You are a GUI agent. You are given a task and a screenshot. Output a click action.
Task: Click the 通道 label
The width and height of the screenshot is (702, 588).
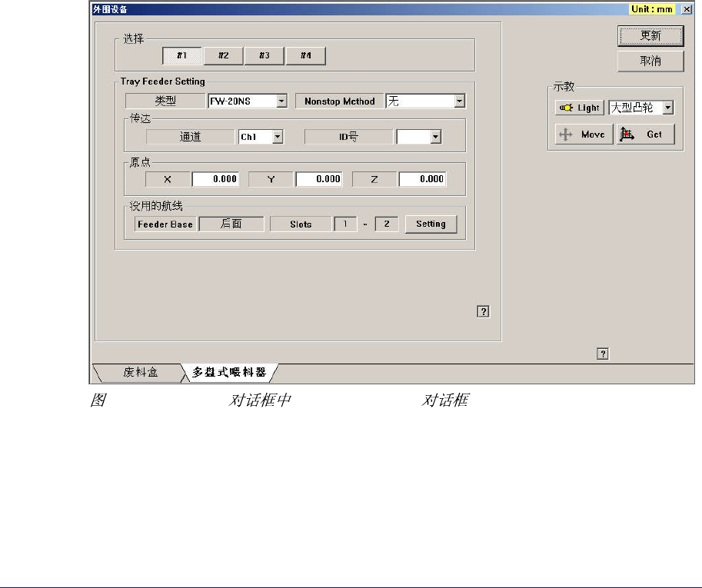tap(190, 137)
